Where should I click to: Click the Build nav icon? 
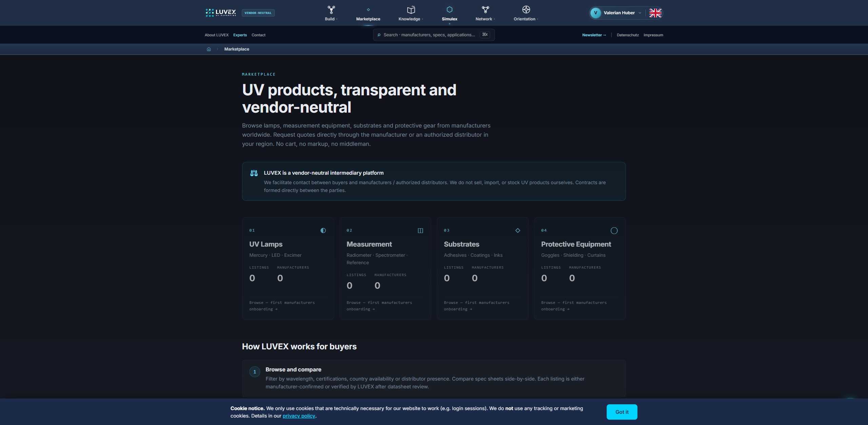click(331, 9)
